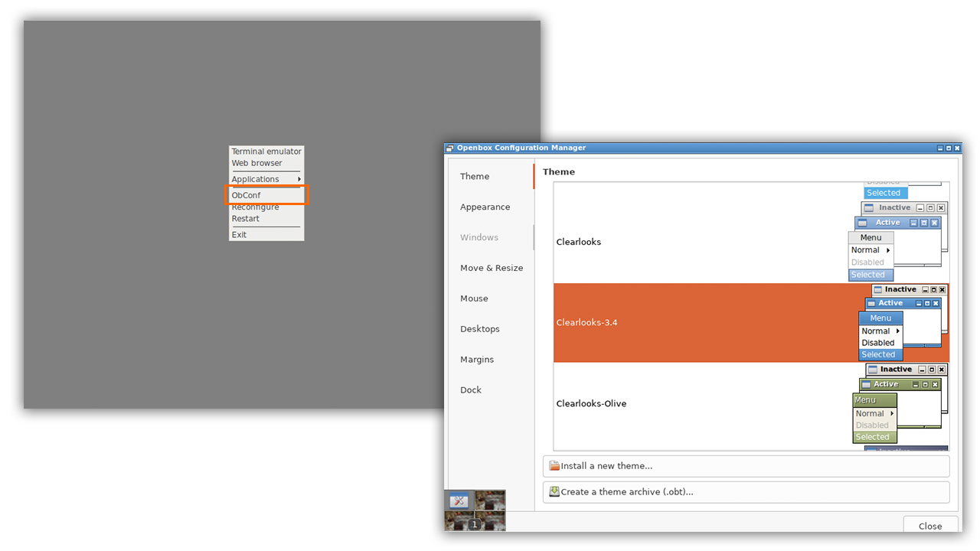Choose Restart from the desktop menu
The width and height of the screenshot is (980, 551).
pos(266,219)
